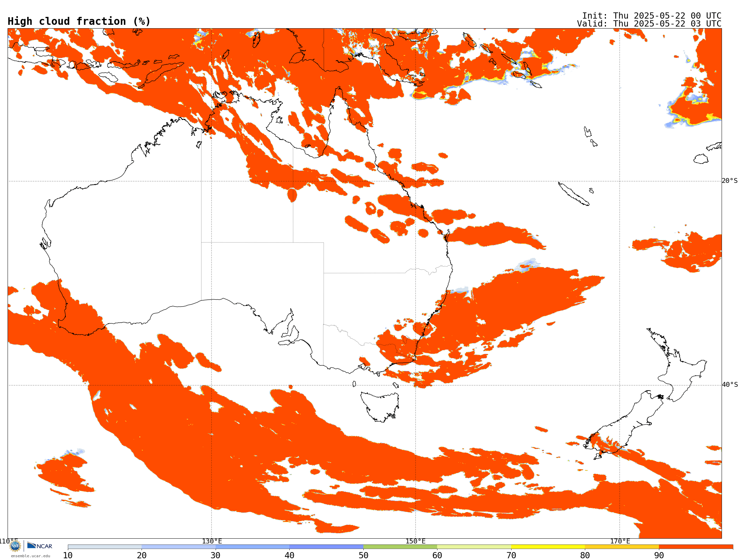Click the 90+ red-orange colorbar segment
The height and width of the screenshot is (560, 744).
coord(696,547)
